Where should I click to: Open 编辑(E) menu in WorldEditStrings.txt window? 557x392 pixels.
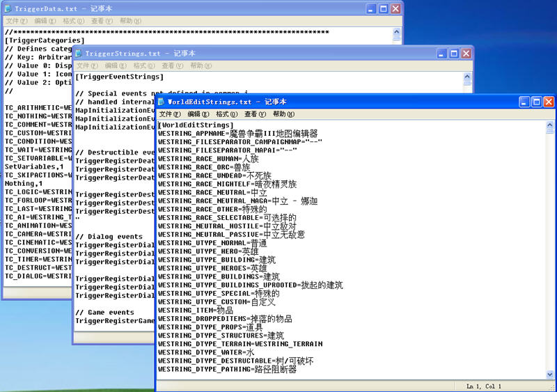(x=198, y=114)
